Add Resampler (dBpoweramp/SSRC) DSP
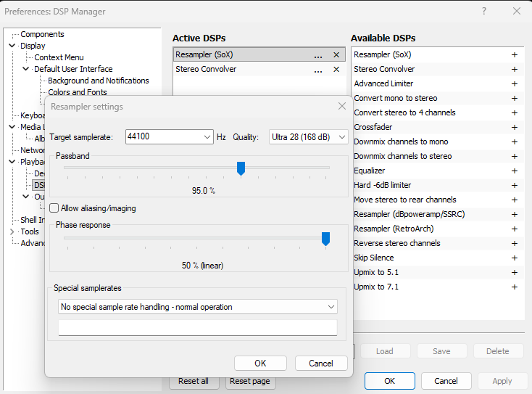532x394 pixels. pyautogui.click(x=515, y=215)
